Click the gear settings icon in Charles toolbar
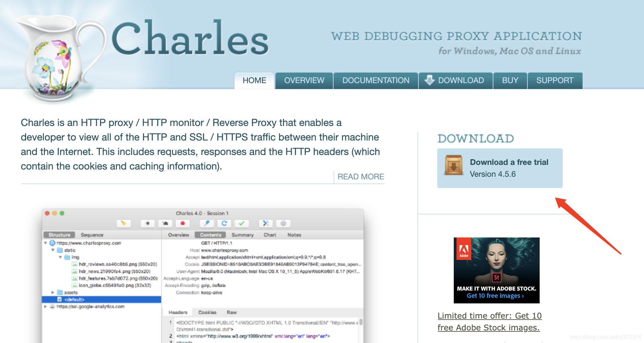Image resolution: width=644 pixels, height=343 pixels. coord(283,223)
